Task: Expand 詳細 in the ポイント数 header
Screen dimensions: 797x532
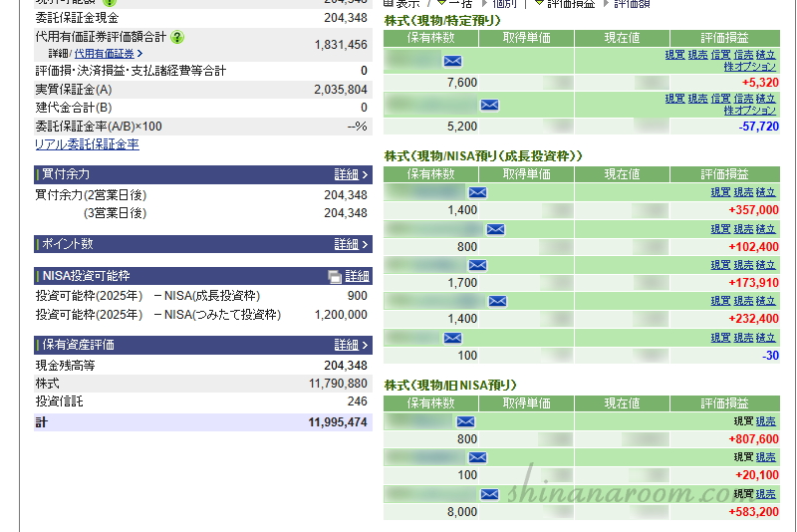Action: (x=351, y=244)
